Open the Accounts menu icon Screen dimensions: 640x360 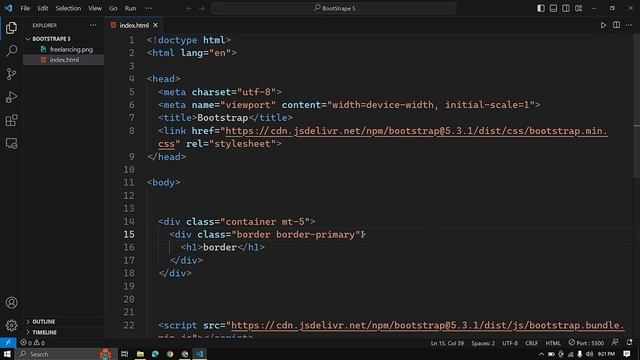click(11, 302)
